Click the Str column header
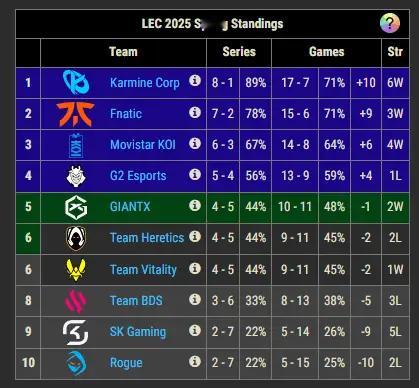The width and height of the screenshot is (419, 388). tap(395, 52)
